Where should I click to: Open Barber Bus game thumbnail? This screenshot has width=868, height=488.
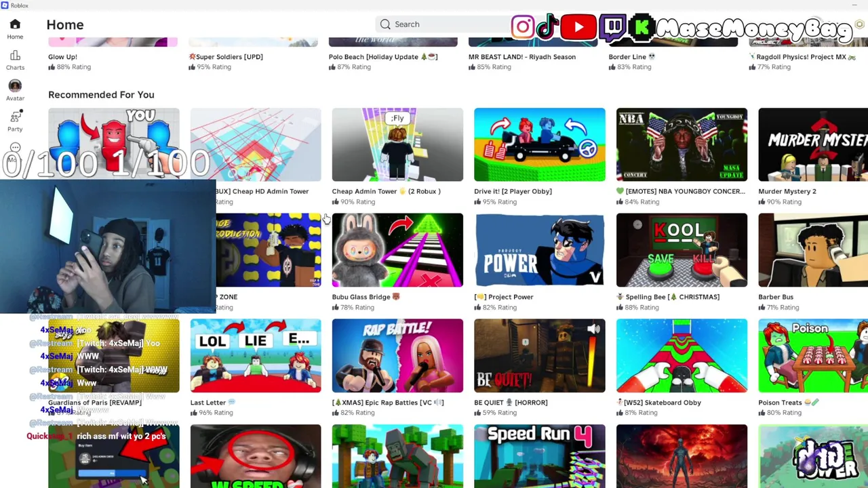(813, 250)
